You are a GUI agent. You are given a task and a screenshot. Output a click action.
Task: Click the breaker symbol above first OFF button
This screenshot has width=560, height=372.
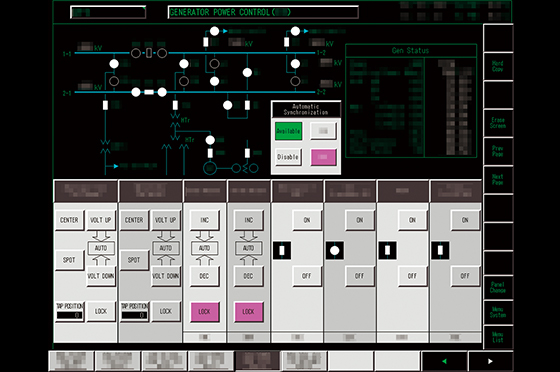282,251
